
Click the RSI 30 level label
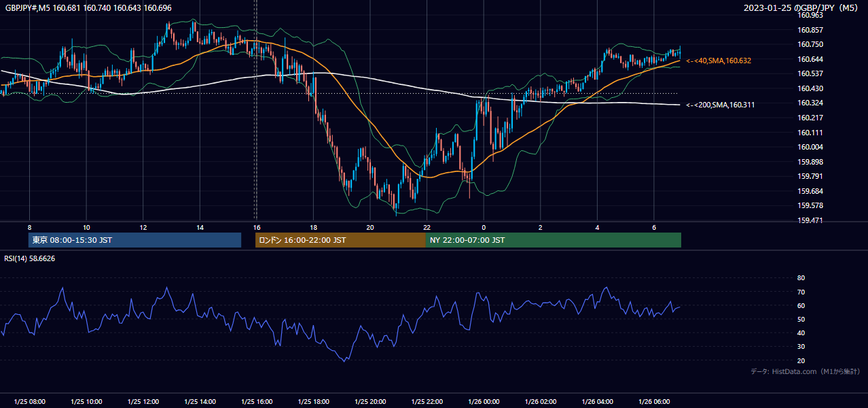[x=801, y=347]
